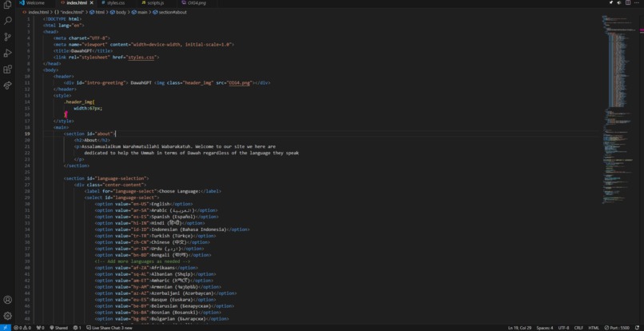644x331 pixels.
Task: Click the remote window indicator in status bar
Action: [5, 328]
